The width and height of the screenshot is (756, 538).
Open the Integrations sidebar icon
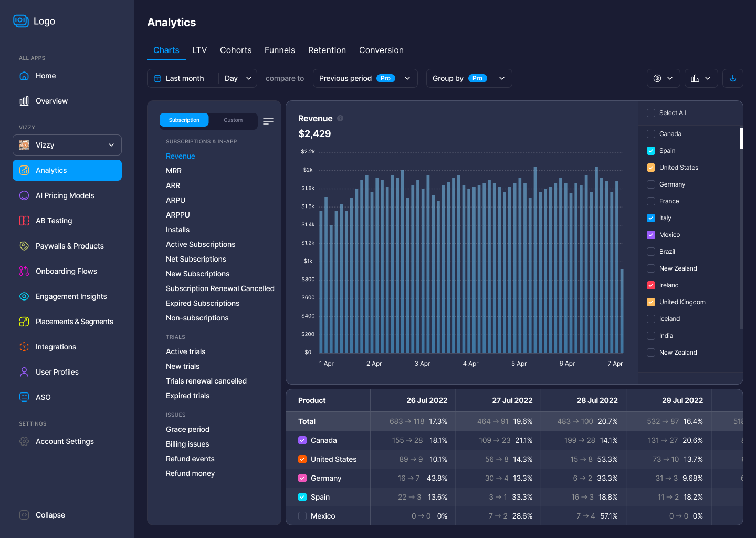(24, 347)
